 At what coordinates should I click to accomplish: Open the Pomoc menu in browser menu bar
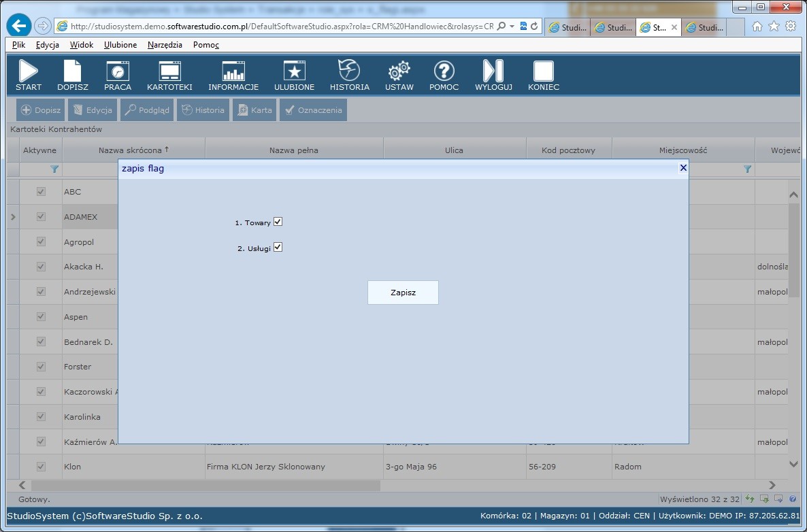click(x=206, y=45)
